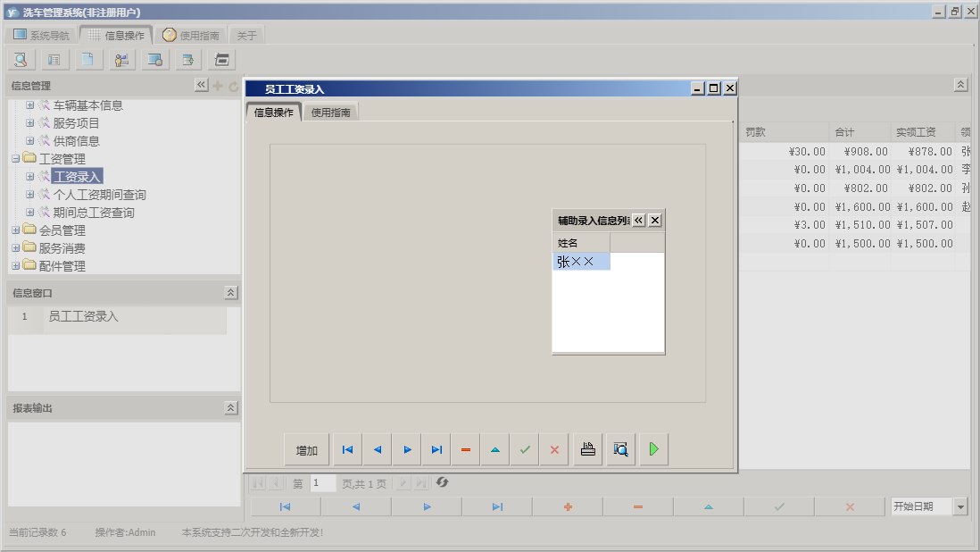Click the list-form view icon in main toolbar
Screen dimensions: 980x552
(54, 60)
